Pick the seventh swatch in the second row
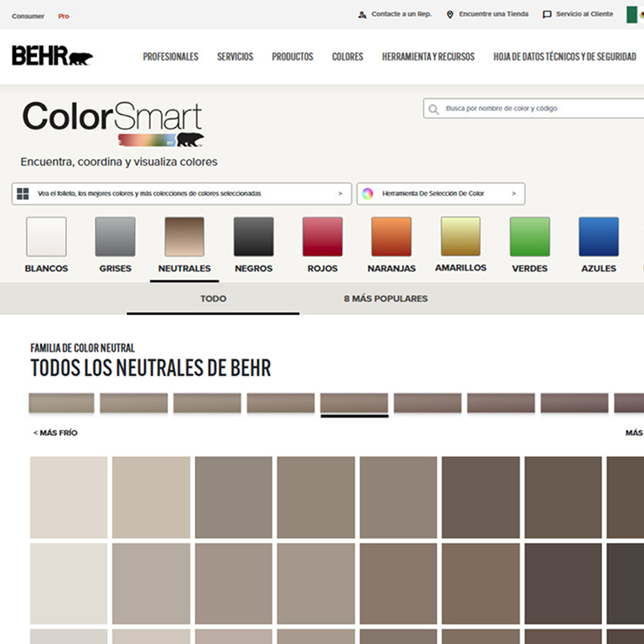The height and width of the screenshot is (644, 644). pos(563,584)
